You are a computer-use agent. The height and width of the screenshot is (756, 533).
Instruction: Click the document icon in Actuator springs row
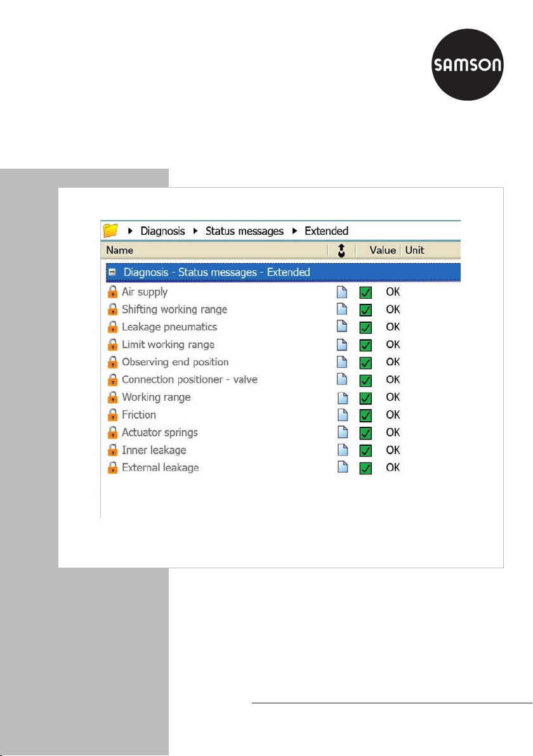click(342, 432)
